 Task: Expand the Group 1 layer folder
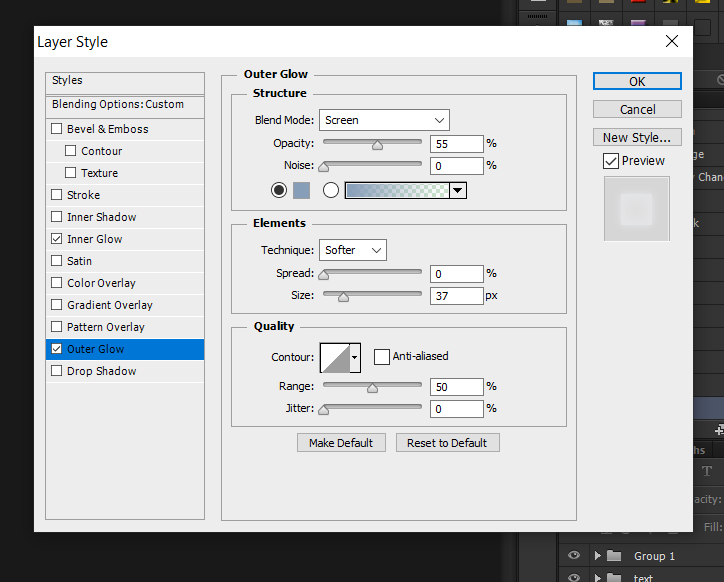coord(598,556)
